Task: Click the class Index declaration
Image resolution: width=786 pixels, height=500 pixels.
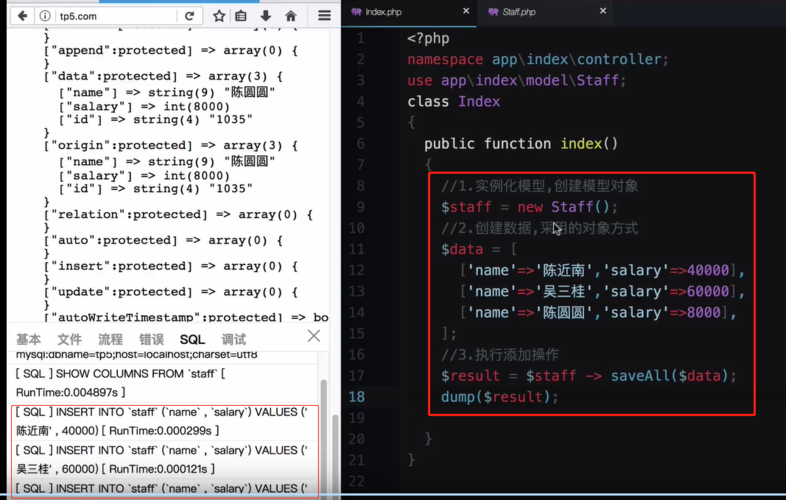Action: pyautogui.click(x=454, y=101)
